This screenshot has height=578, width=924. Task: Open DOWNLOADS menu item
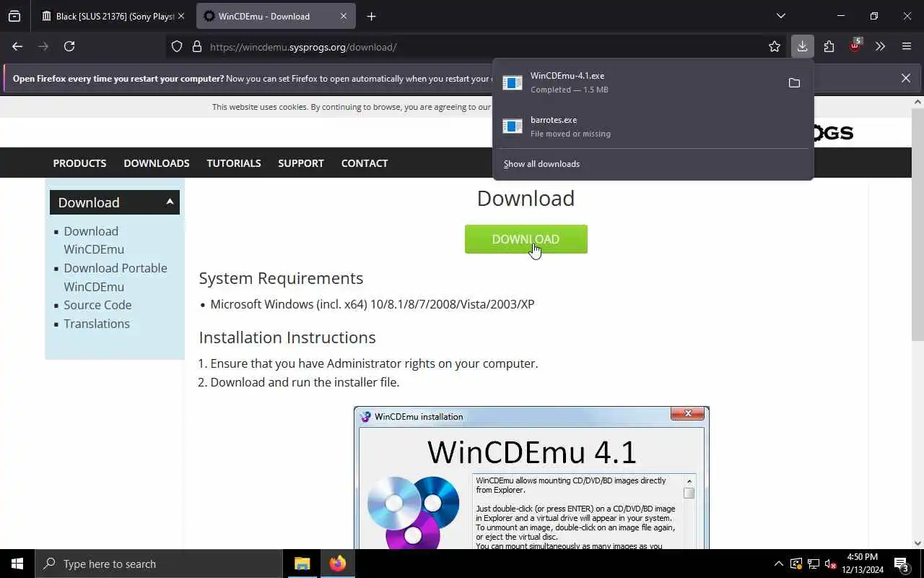point(157,163)
